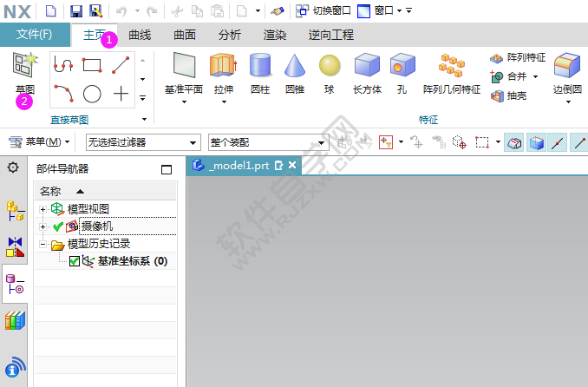Open the Constraint Navigator sidebar tab
Screen dimensions: 588x387
click(15, 246)
